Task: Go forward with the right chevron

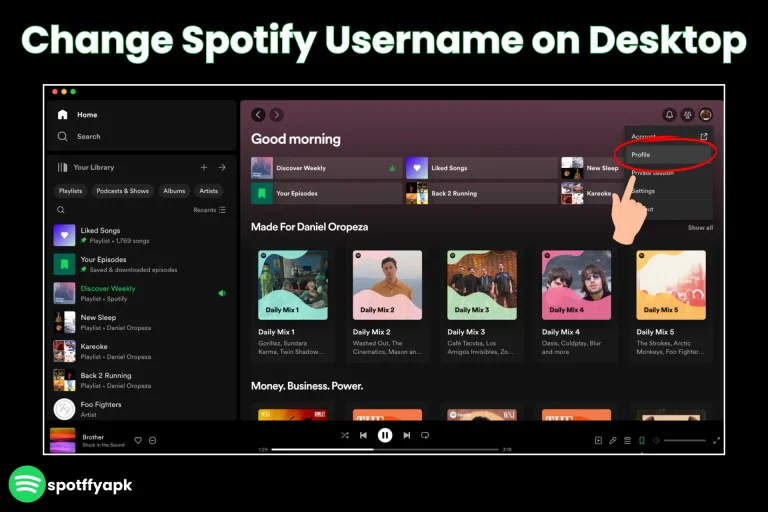Action: (277, 115)
